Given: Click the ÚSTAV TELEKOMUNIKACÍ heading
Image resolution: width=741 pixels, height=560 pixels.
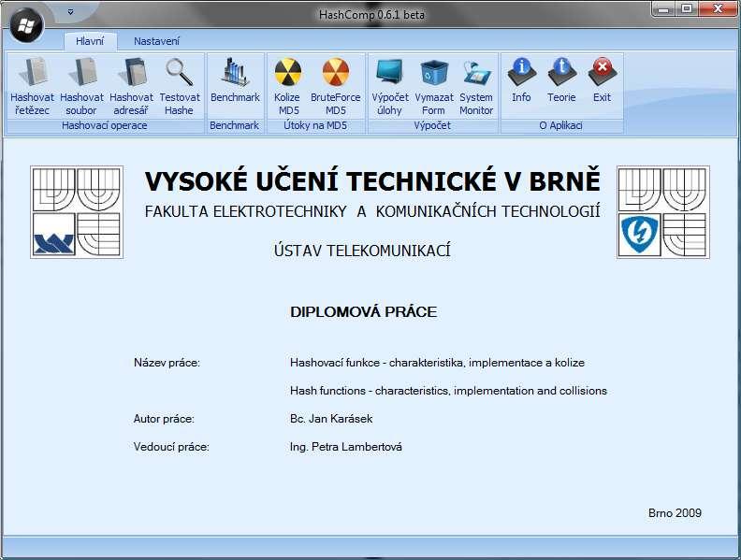Looking at the screenshot, I should click(x=362, y=251).
